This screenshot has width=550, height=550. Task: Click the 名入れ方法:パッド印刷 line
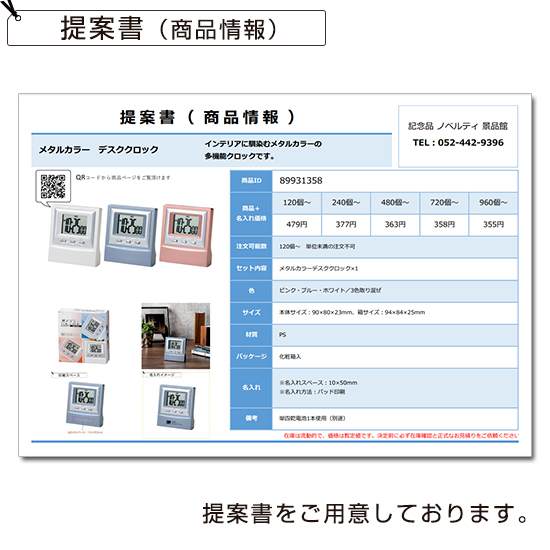[x=312, y=392]
